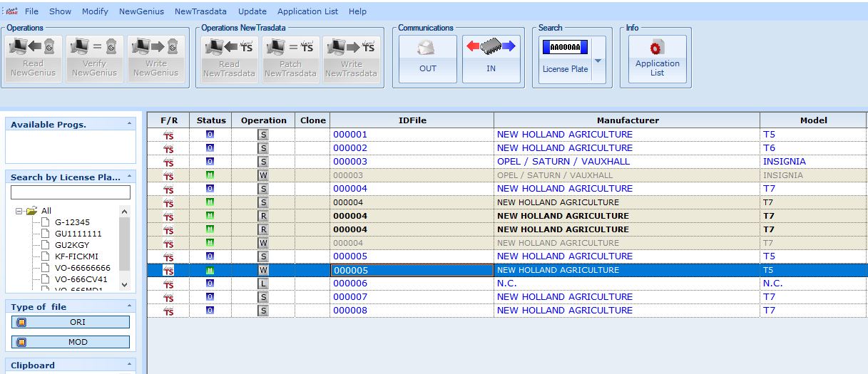Toggle the MOD file type filter

pos(71,342)
